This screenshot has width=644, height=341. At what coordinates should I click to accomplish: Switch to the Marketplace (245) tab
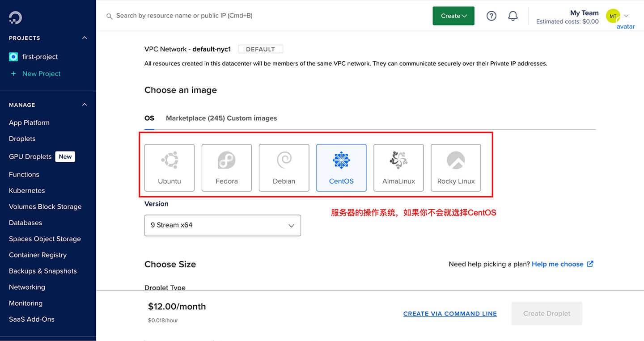[x=195, y=118]
